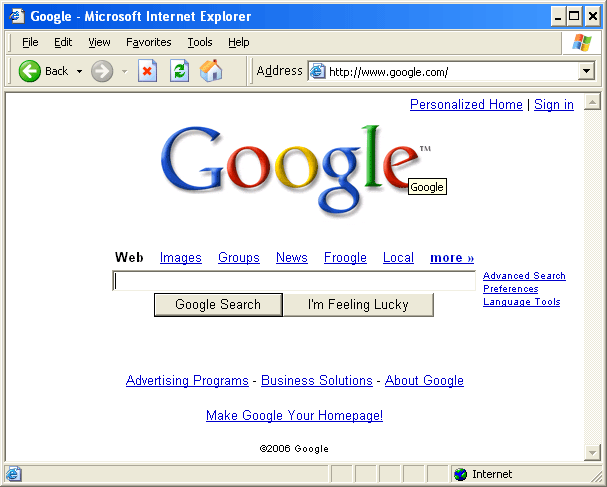Viewport: 607px width, 487px height.
Task: Open the Forward button history dropdown arrow
Action: pos(124,72)
